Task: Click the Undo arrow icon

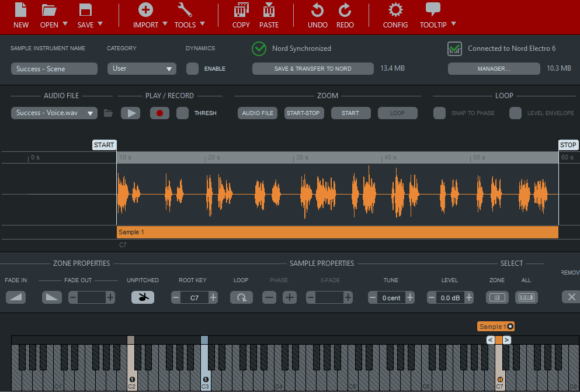Action: pyautogui.click(x=317, y=10)
